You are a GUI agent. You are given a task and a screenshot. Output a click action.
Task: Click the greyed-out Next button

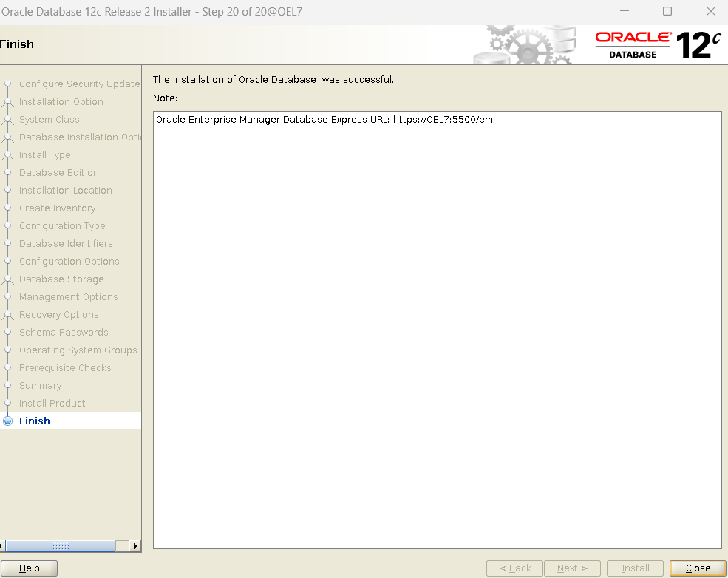573,568
